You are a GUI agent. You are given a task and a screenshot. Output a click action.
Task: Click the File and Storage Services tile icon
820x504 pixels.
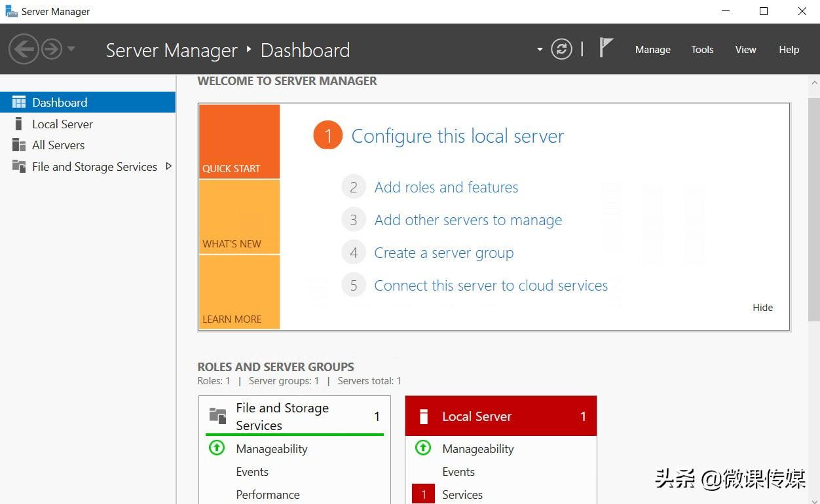tap(217, 415)
